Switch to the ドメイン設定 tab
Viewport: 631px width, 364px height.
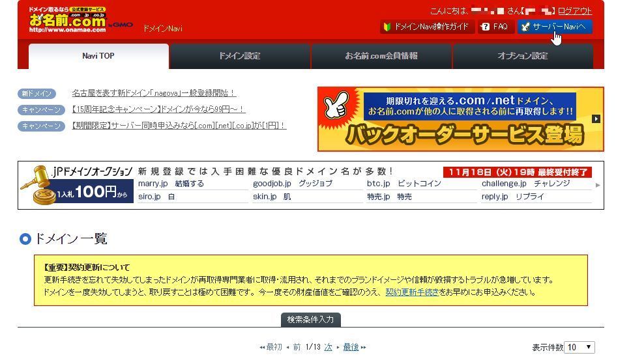pos(240,56)
